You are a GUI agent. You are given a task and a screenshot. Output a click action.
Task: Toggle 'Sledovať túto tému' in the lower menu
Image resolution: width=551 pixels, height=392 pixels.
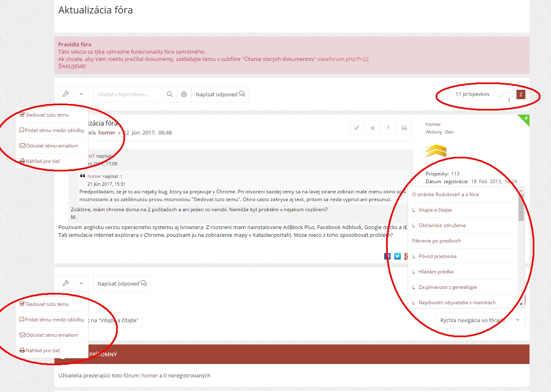[47, 304]
